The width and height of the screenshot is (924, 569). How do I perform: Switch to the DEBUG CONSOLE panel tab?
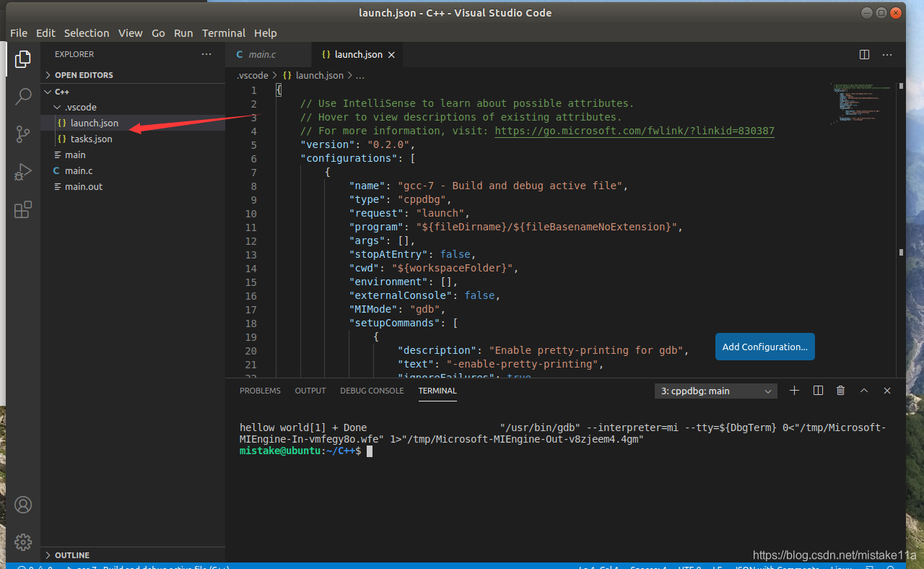[x=372, y=391]
